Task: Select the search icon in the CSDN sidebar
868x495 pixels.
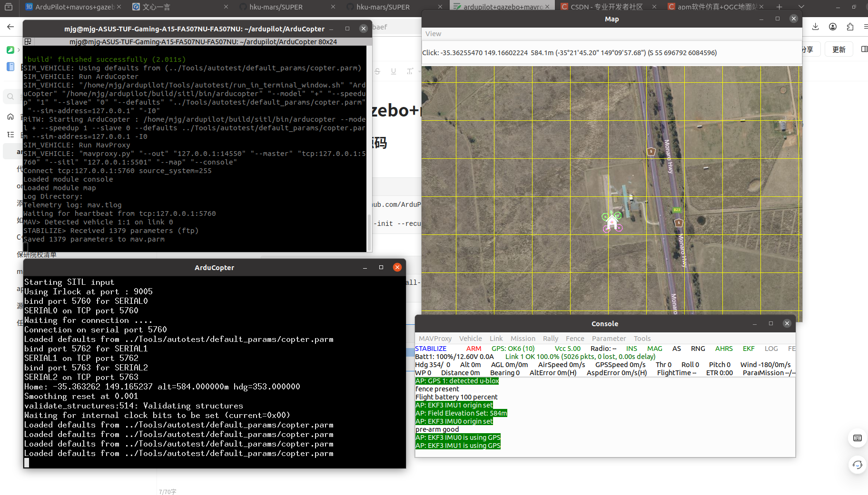Action: click(11, 97)
